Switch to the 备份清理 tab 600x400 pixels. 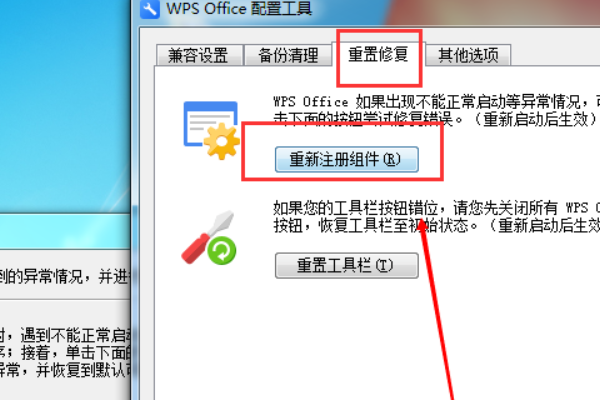pos(288,56)
